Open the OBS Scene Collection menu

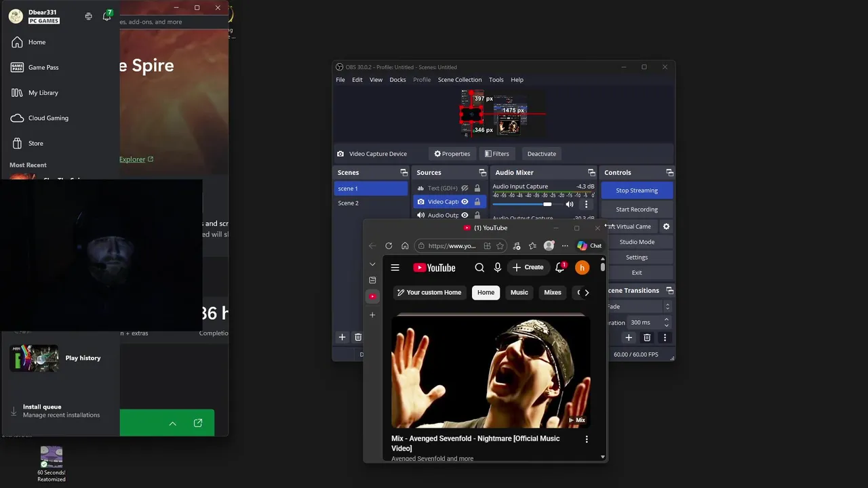tap(460, 80)
